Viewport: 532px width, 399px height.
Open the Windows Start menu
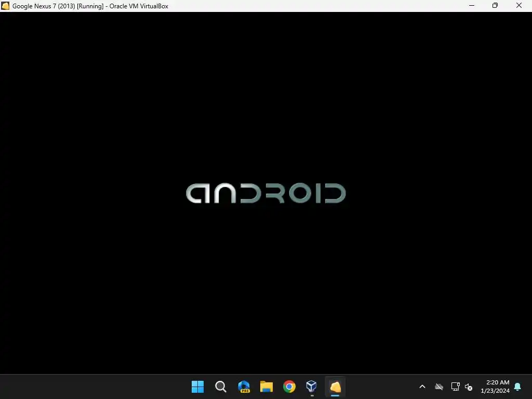197,387
